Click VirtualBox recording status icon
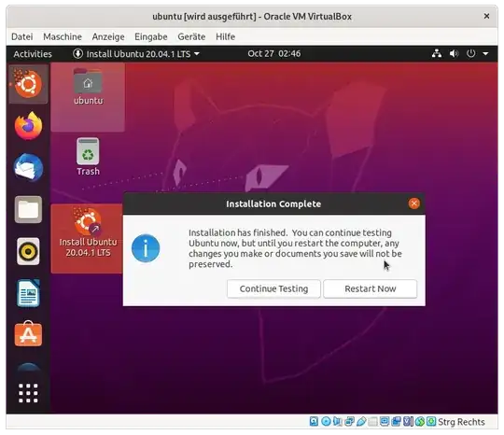Viewport: 504px width, 435px height. coord(396,422)
